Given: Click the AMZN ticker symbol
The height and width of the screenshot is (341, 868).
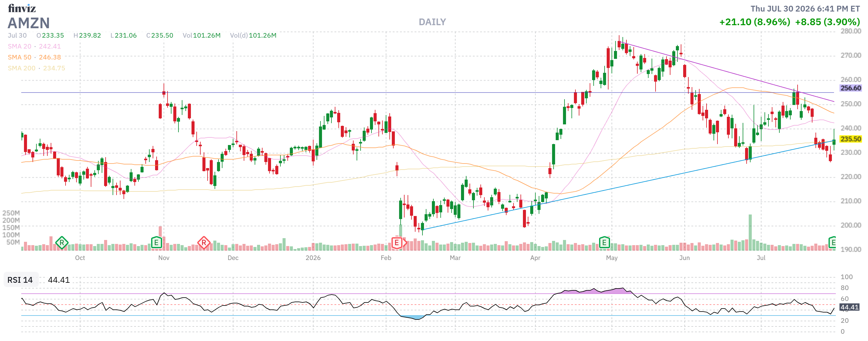Looking at the screenshot, I should coord(29,23).
